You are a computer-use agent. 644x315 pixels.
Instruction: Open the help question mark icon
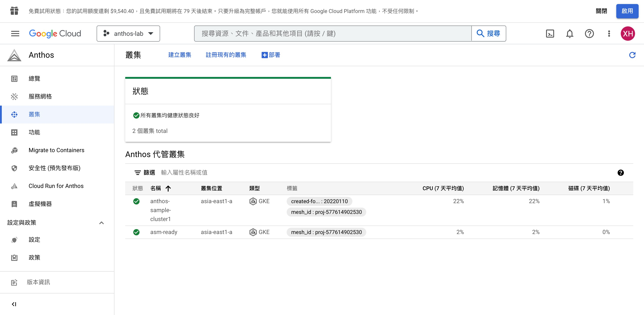click(x=589, y=34)
